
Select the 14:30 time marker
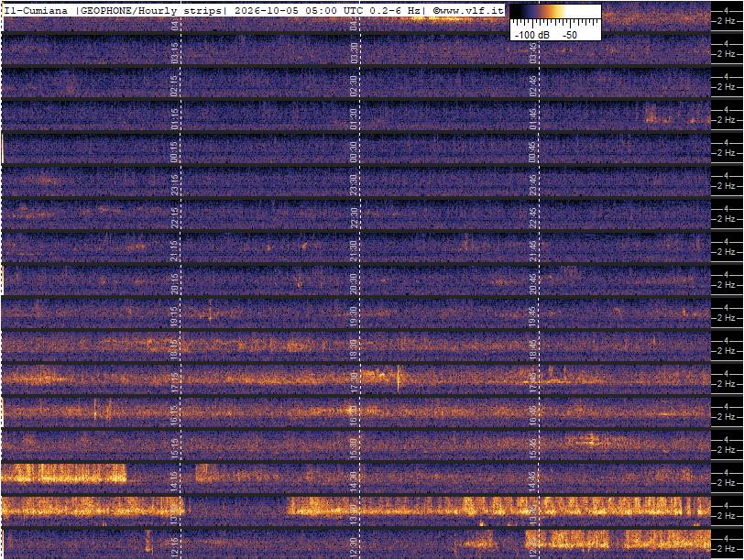click(x=354, y=482)
